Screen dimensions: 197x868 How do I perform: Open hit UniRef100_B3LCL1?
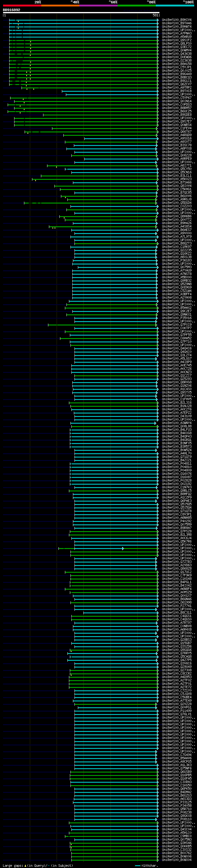[x=176, y=176]
